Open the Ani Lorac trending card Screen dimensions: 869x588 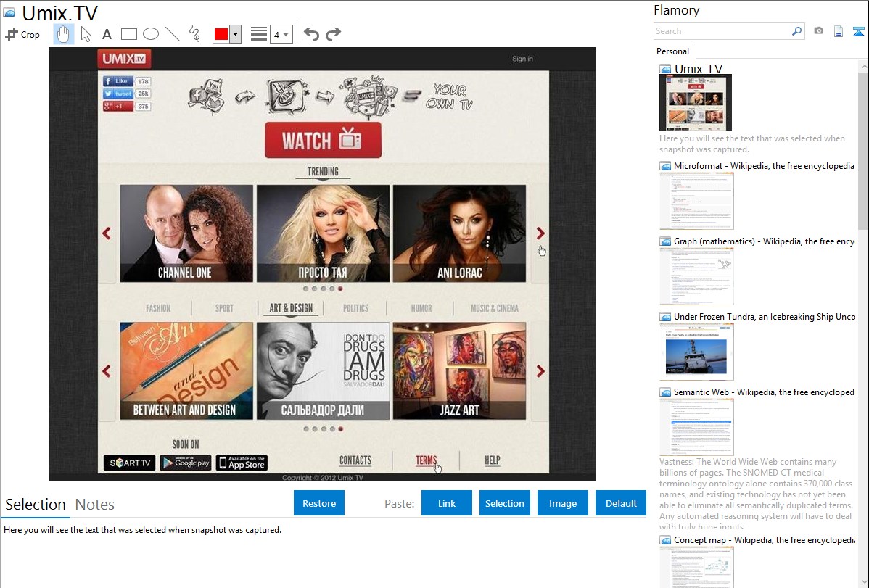[x=459, y=233]
